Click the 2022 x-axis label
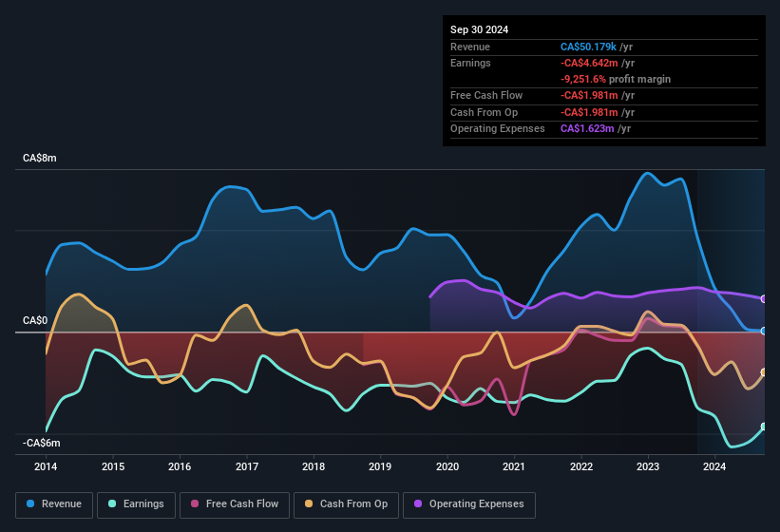780x532 pixels. [x=581, y=466]
